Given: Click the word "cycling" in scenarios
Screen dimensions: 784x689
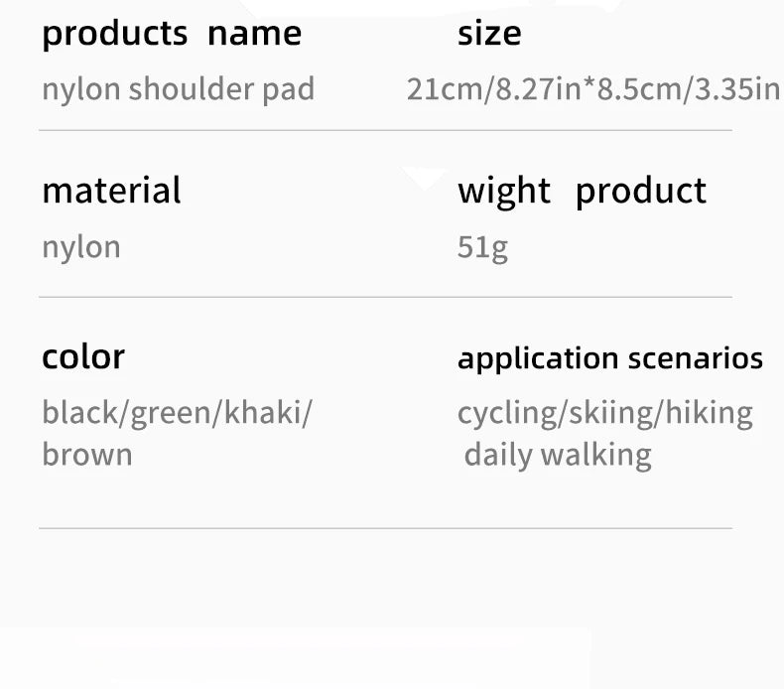Looking at the screenshot, I should click(x=506, y=413).
